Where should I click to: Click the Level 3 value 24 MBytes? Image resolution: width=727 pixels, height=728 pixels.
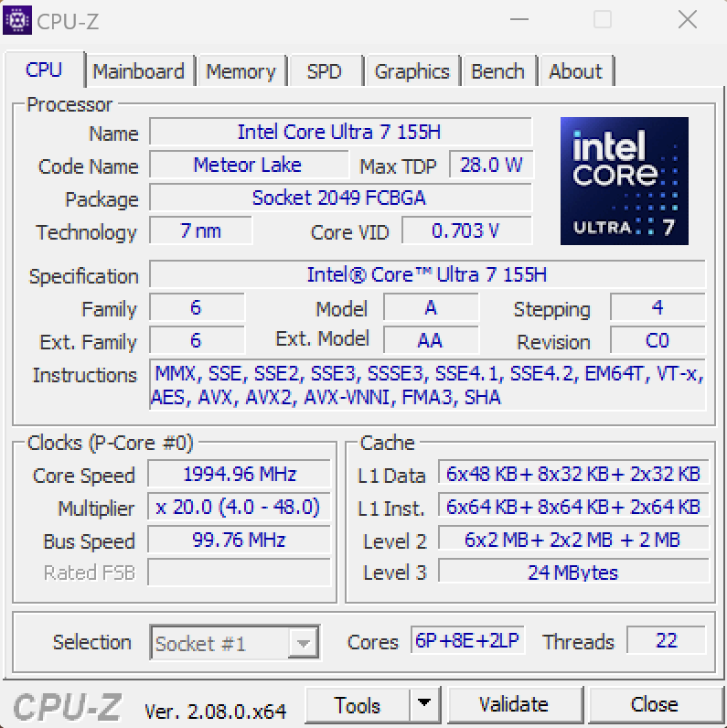coord(573,573)
